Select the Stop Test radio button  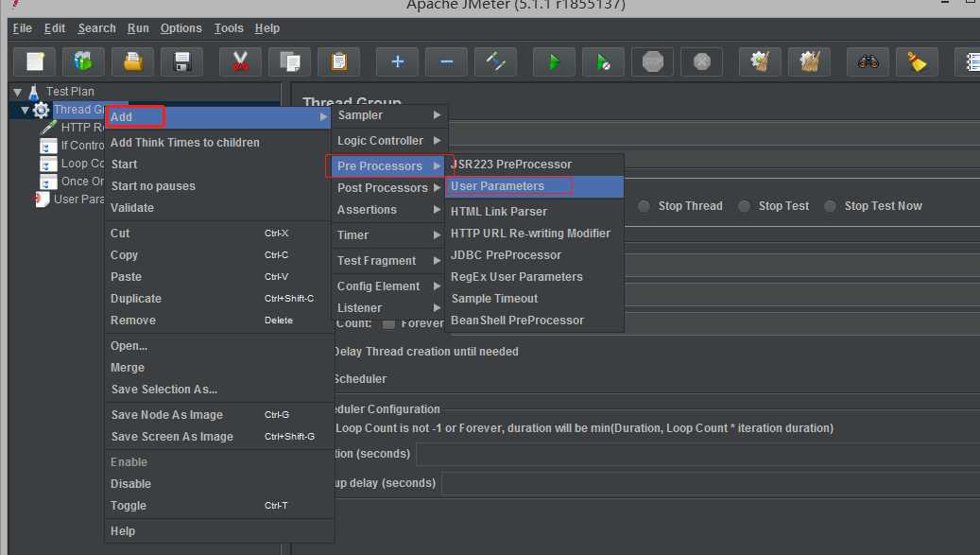tap(744, 206)
